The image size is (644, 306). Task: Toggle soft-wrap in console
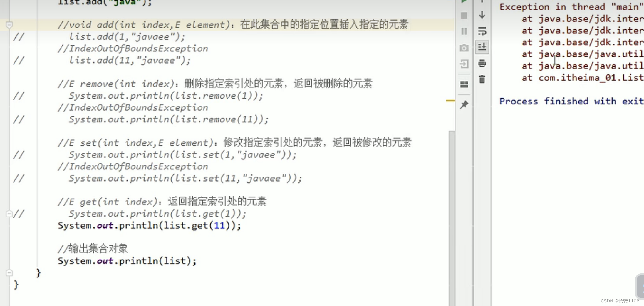click(482, 31)
